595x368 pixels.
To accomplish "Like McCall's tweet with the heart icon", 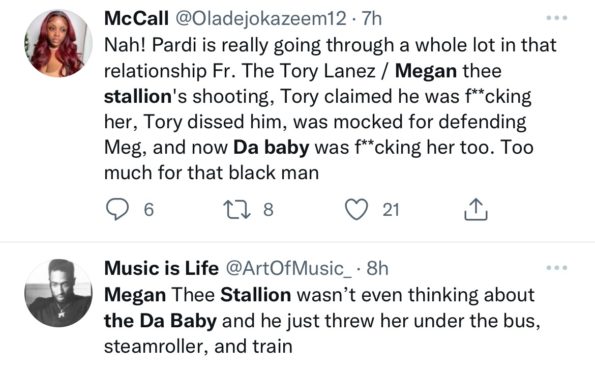I will pos(356,209).
